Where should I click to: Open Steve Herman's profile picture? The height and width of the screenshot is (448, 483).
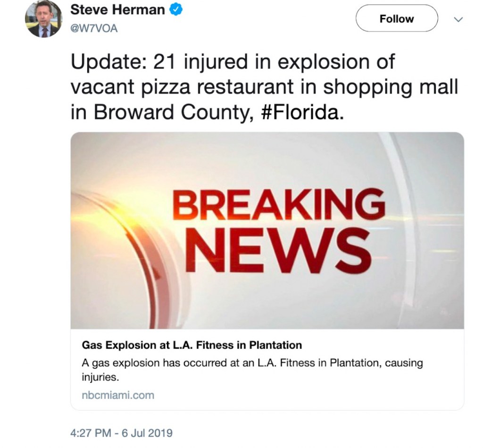(43, 19)
